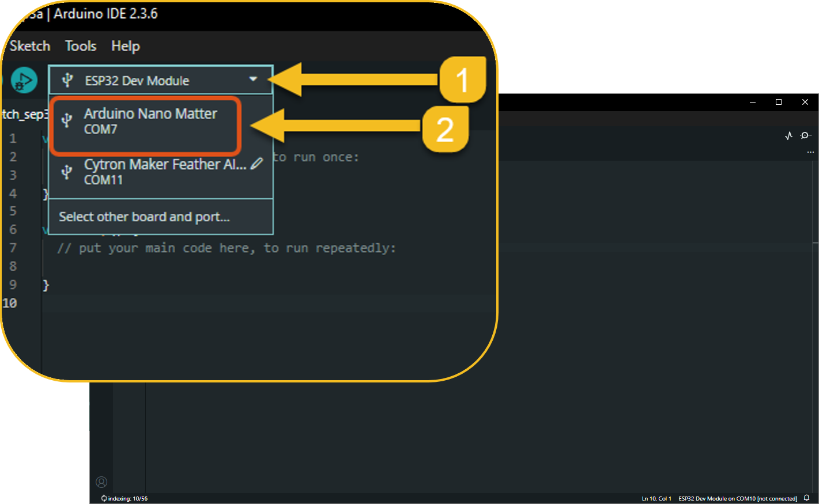Open the Serial Monitor magnifier icon

(x=805, y=135)
